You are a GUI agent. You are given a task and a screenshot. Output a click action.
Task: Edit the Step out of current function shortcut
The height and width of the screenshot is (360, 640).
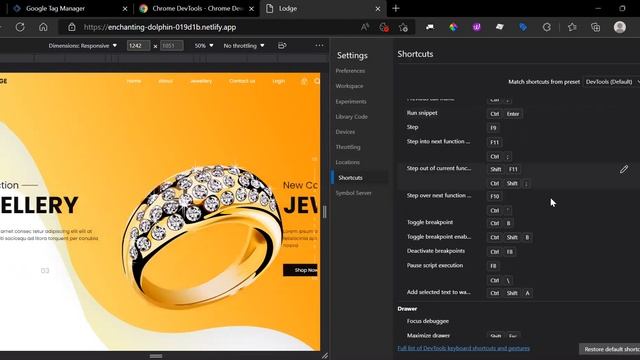[624, 169]
